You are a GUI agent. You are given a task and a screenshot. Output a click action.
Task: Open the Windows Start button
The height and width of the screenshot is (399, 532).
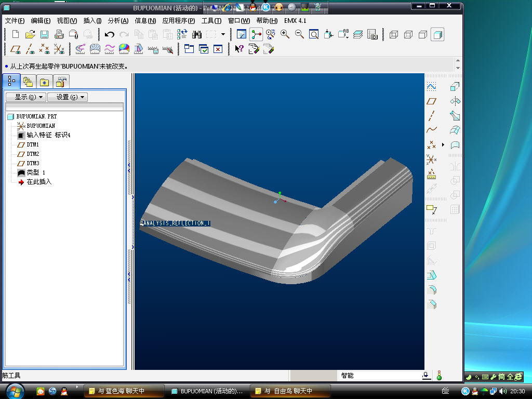pyautogui.click(x=15, y=391)
